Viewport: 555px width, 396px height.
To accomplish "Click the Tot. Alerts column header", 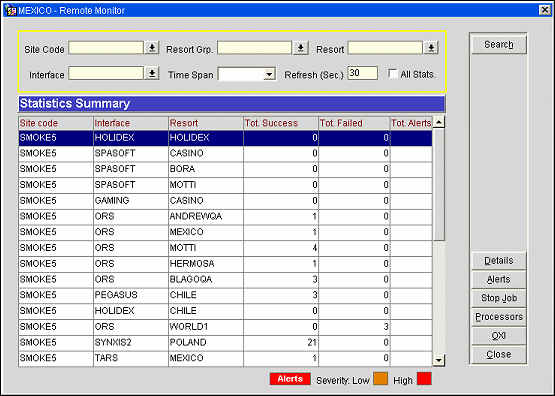I will [x=411, y=123].
